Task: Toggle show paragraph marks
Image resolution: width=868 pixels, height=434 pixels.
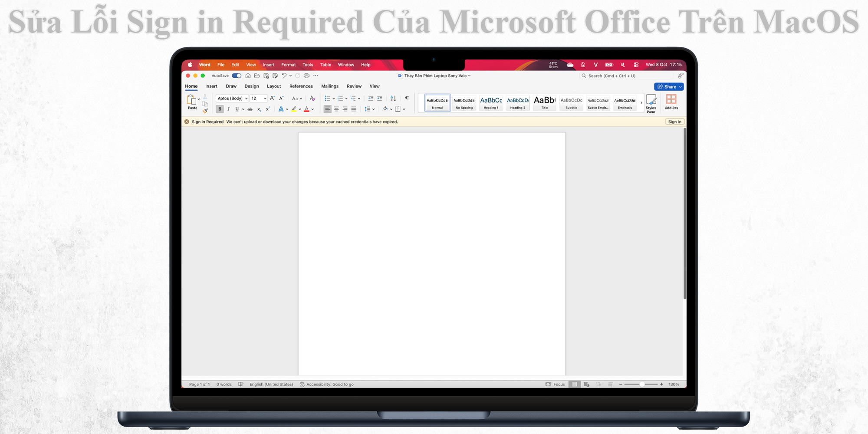Action: [407, 99]
